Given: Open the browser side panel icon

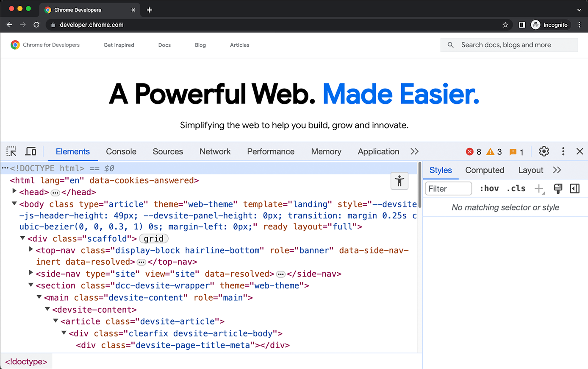Looking at the screenshot, I should pyautogui.click(x=522, y=25).
